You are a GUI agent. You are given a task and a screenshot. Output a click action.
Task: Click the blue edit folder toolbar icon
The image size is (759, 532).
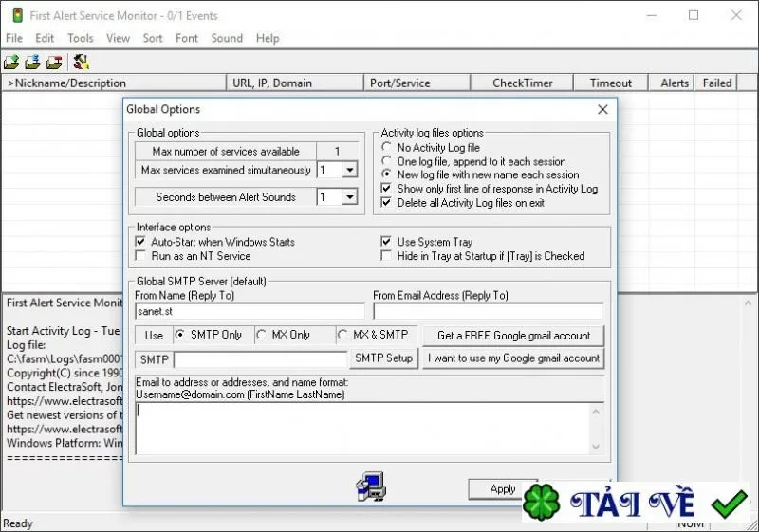click(32, 62)
